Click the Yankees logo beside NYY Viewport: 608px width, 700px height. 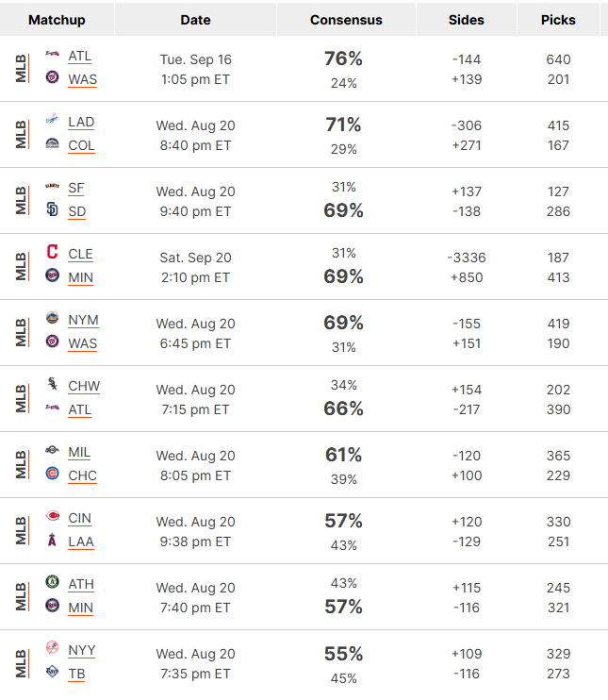pos(52,647)
